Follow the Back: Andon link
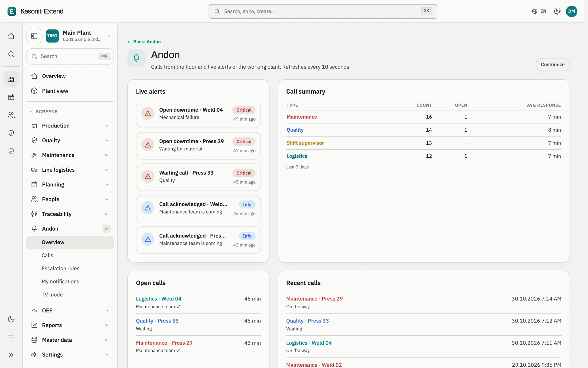The image size is (588, 368). [x=144, y=42]
